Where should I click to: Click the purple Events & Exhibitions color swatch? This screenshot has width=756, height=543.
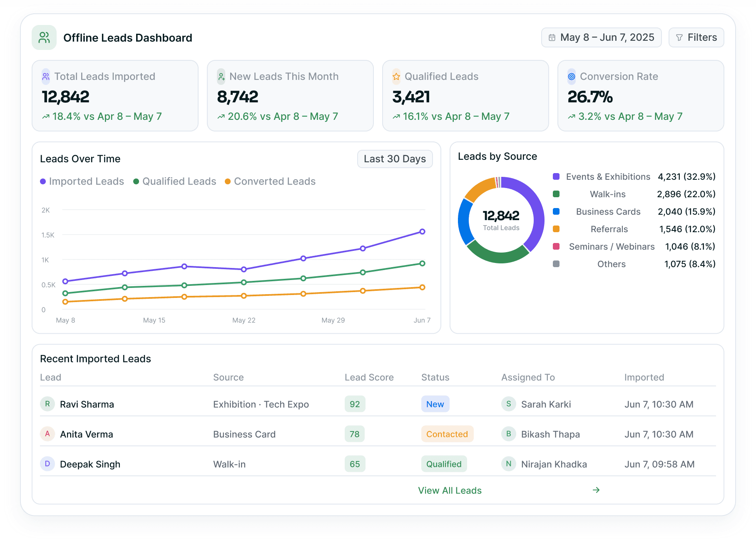pyautogui.click(x=556, y=176)
